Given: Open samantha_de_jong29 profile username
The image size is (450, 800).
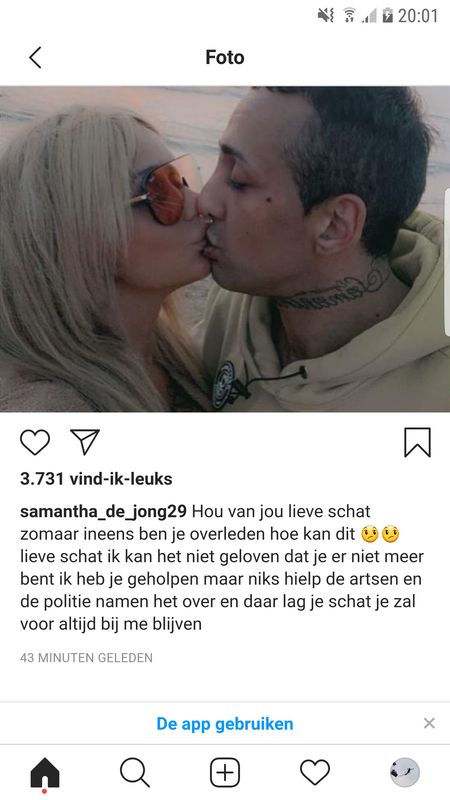Looking at the screenshot, I should click(x=104, y=511).
